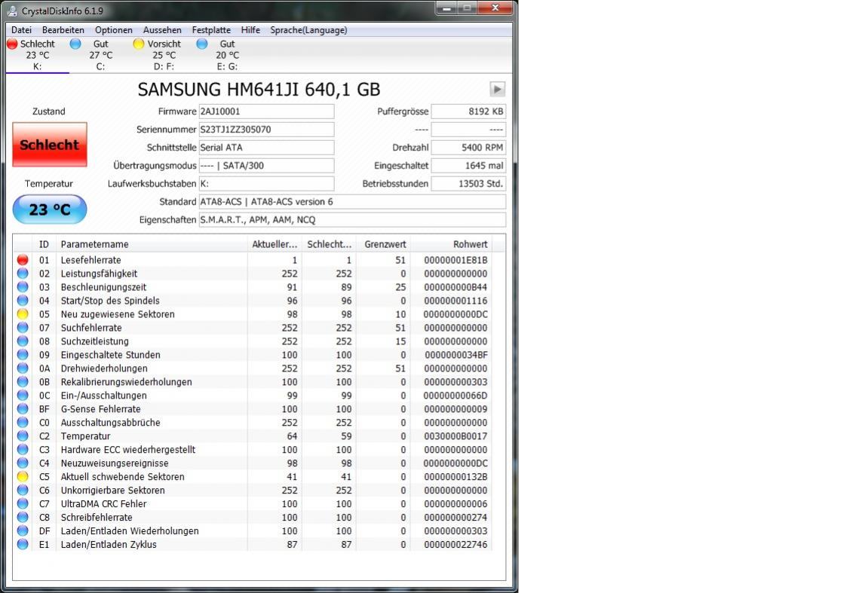The height and width of the screenshot is (593, 868).
Task: Click the status icon for Temperatur row
Action: [23, 436]
